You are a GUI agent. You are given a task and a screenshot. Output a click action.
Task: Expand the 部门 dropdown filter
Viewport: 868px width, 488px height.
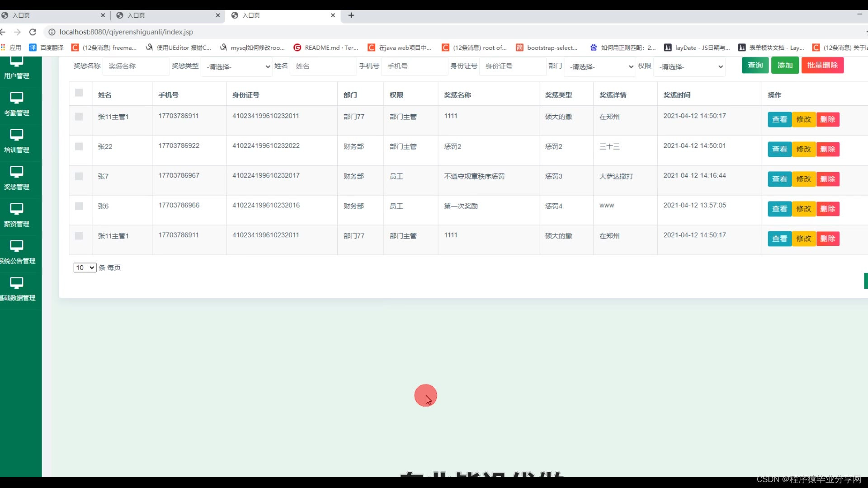[x=600, y=66]
